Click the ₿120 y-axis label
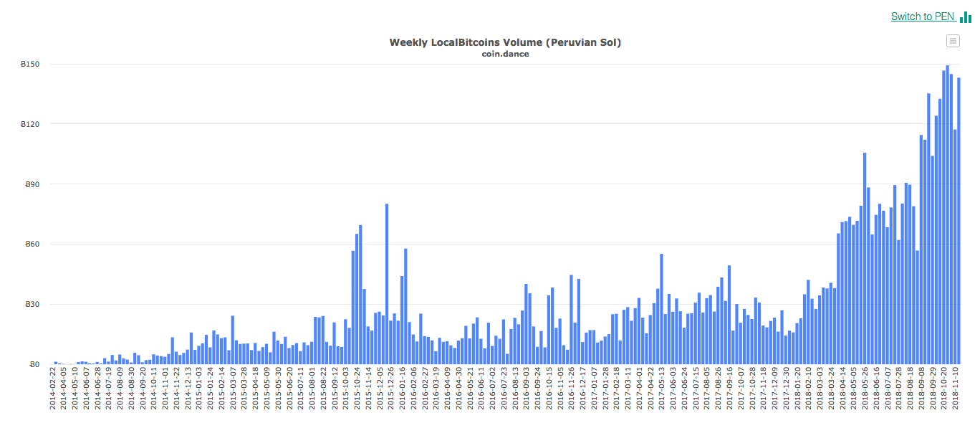The width and height of the screenshot is (980, 428). [x=30, y=125]
